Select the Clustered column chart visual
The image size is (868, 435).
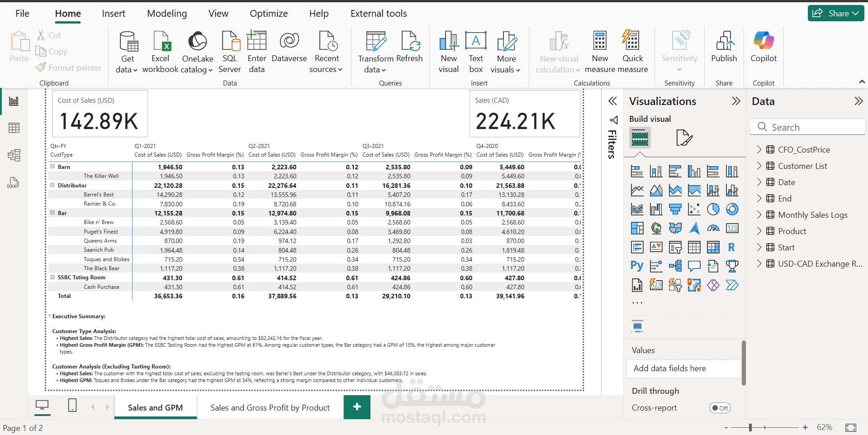(x=694, y=171)
